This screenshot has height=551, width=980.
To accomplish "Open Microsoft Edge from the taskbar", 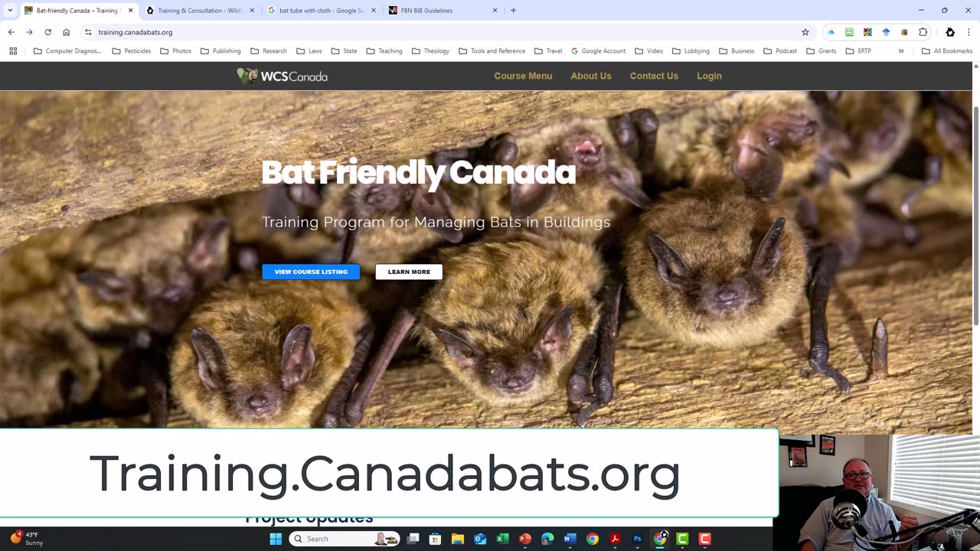I will 547,539.
